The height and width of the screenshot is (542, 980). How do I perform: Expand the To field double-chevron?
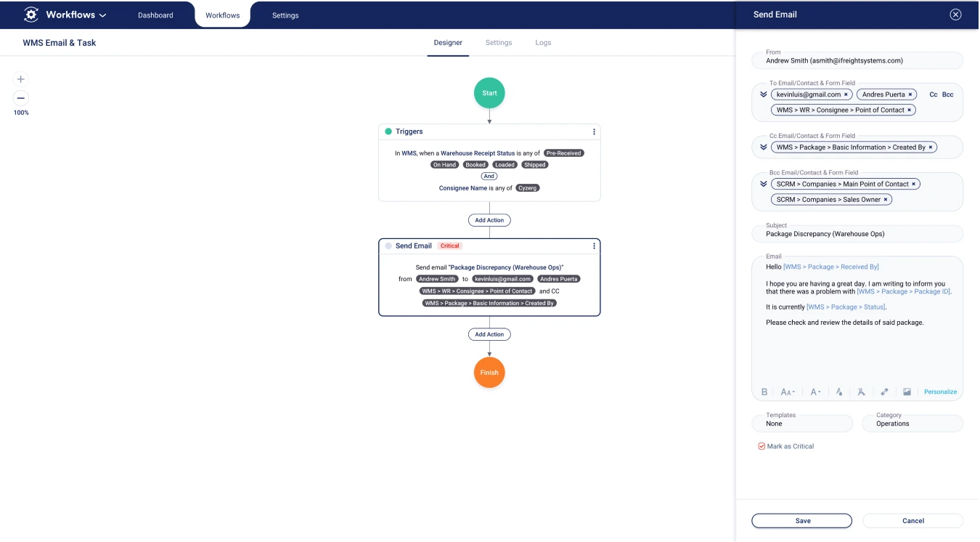(x=764, y=94)
